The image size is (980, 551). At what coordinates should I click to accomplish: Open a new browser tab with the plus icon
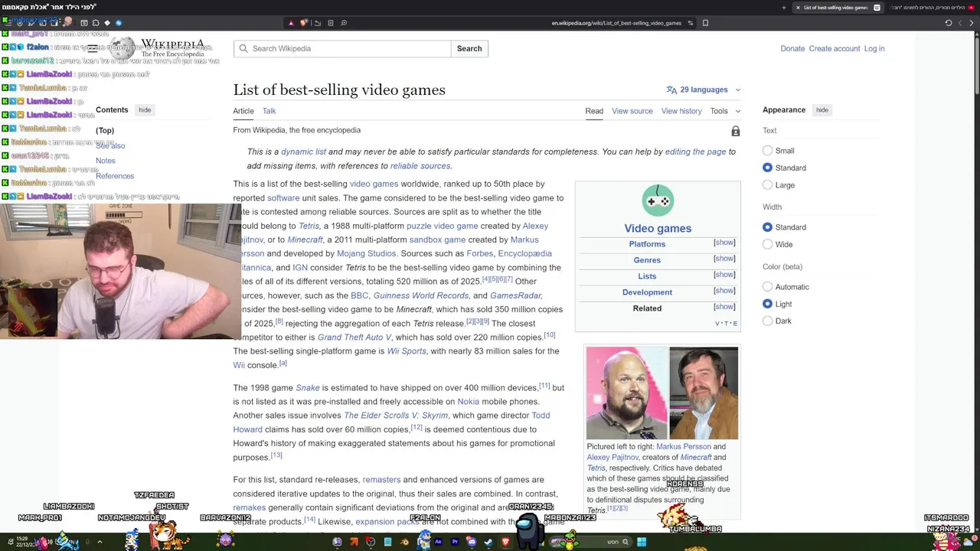point(783,8)
